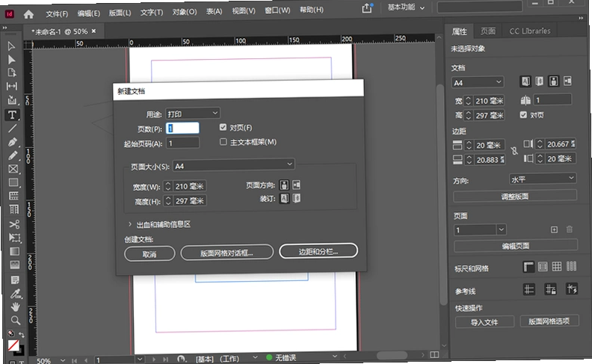Viewport: 592px width, 364px height.
Task: Open A4 preset dropdown in Properties panel
Action: tap(477, 82)
